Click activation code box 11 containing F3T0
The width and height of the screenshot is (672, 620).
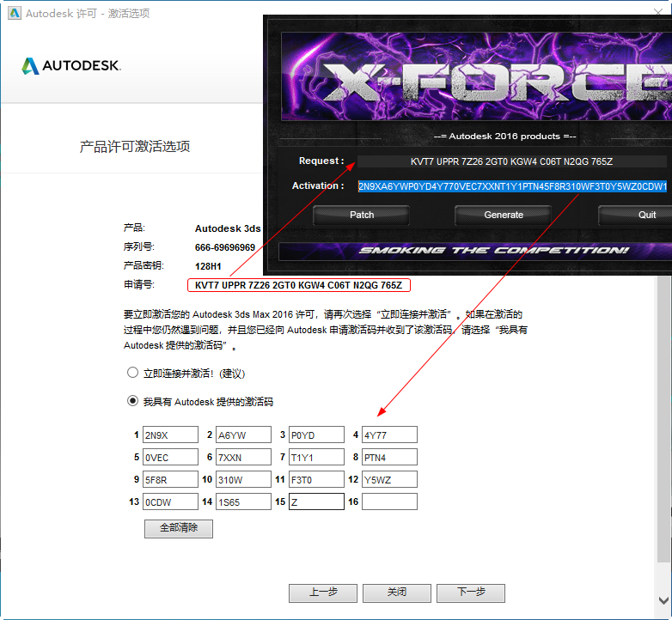(316, 479)
